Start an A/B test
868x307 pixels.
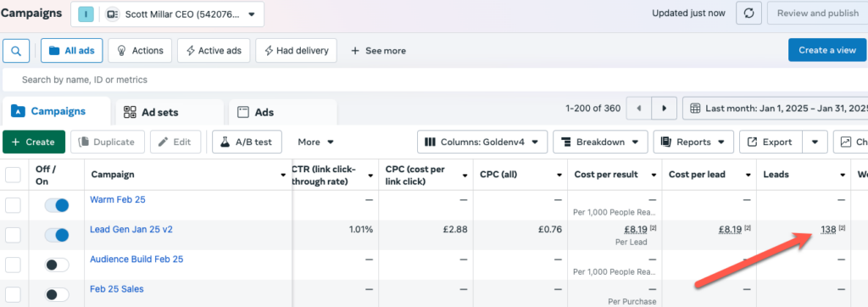click(247, 142)
